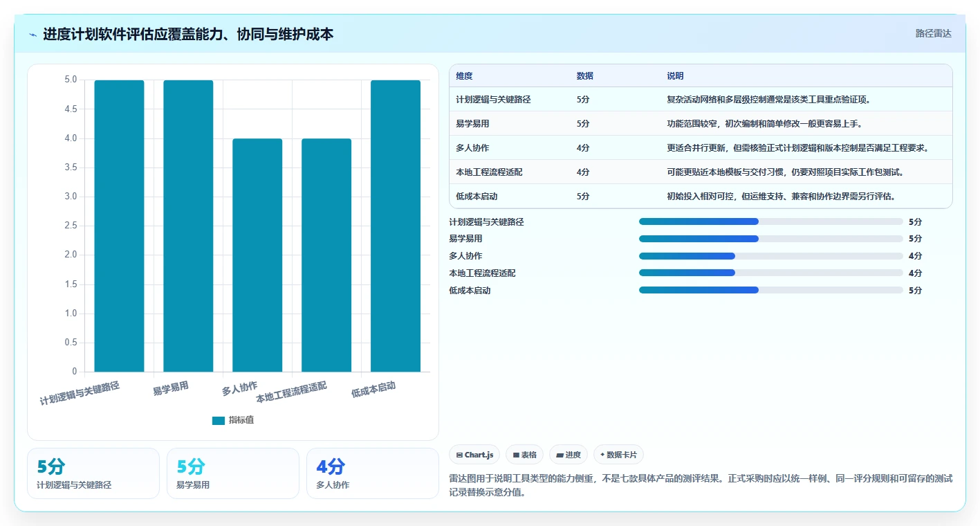Click the 多人协作 chart bar
980x526 pixels.
point(257,255)
